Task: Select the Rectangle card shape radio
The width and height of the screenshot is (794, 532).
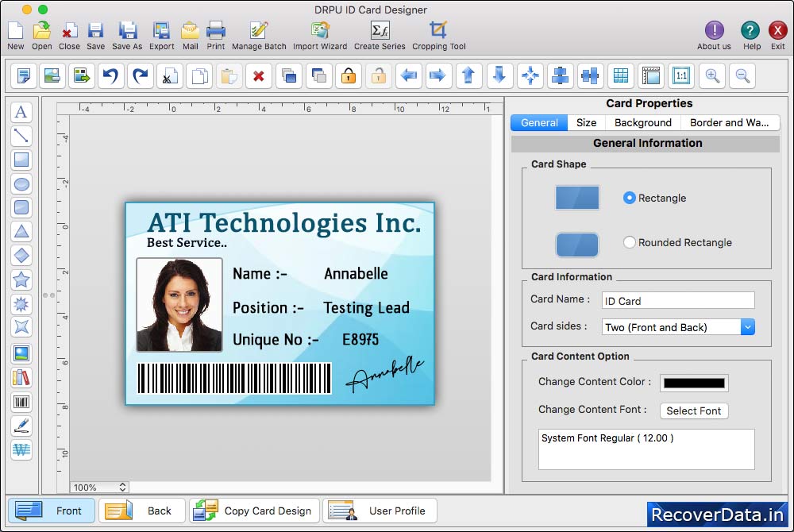Action: 630,198
